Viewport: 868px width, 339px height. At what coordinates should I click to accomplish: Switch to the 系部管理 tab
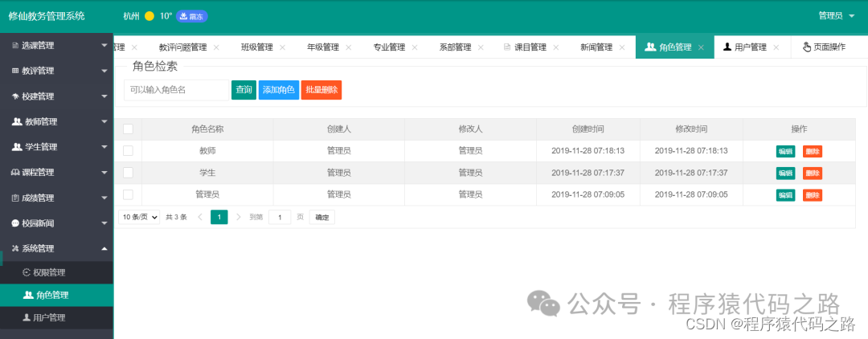tap(455, 47)
